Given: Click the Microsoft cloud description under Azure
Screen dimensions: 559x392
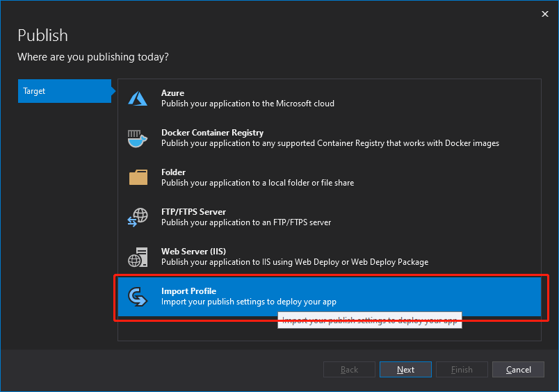Looking at the screenshot, I should point(248,104).
